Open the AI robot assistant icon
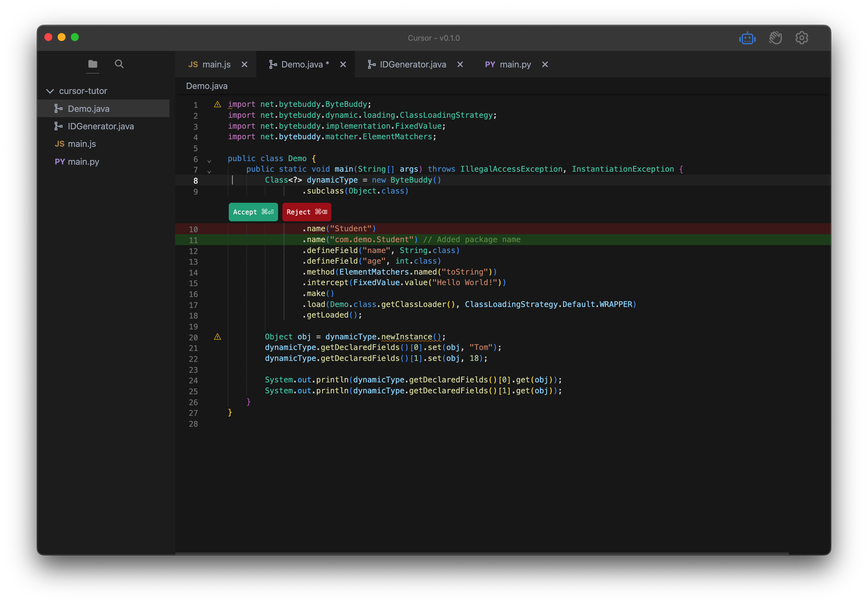The height and width of the screenshot is (604, 868). coord(747,38)
